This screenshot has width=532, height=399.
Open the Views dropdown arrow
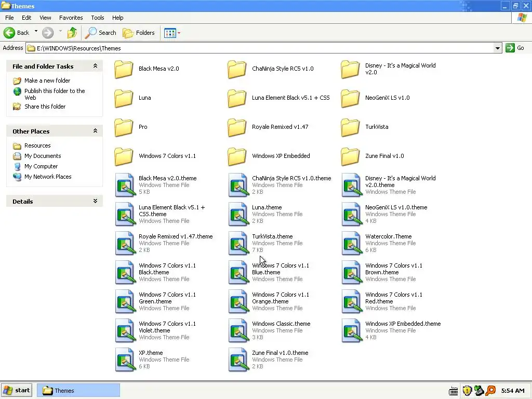point(179,33)
